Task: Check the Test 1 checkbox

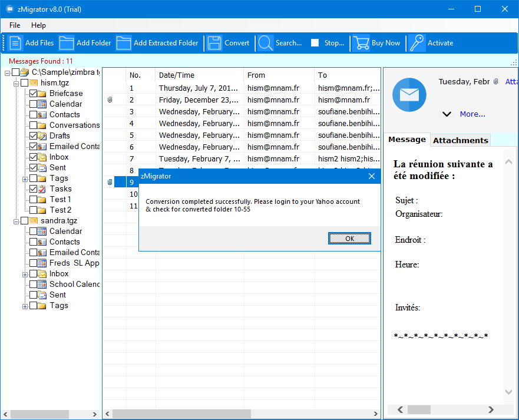Action: point(33,200)
